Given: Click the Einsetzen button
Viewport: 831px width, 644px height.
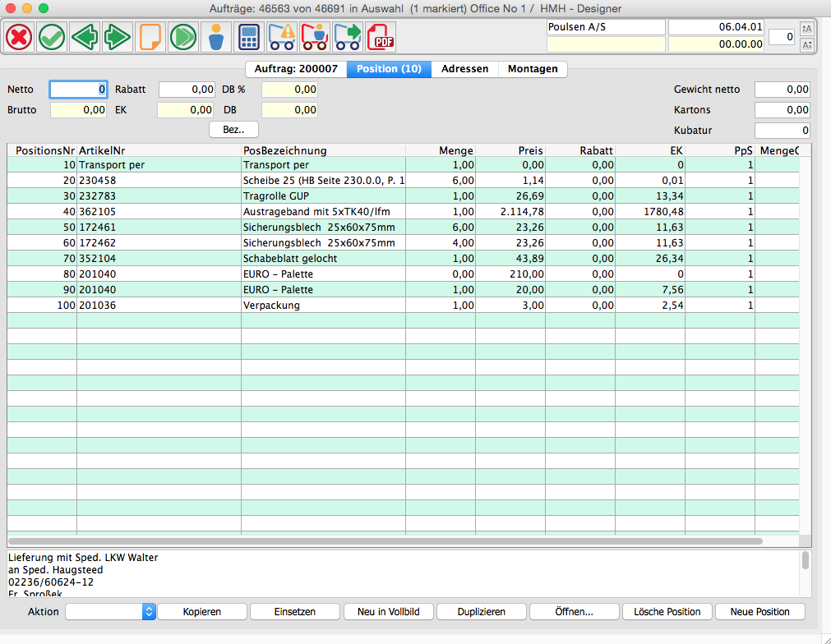Looking at the screenshot, I should [294, 612].
